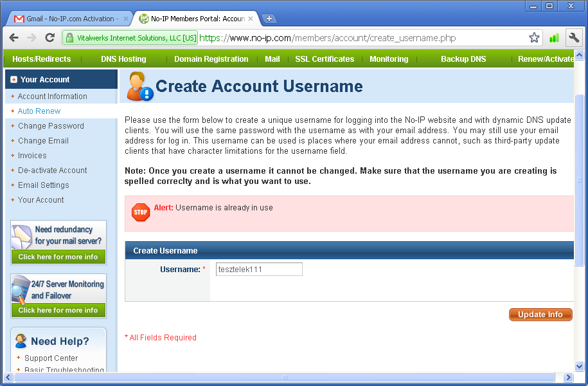Screen dimensions: 588x386
Task: Click into the Username text field
Action: [x=259, y=269]
